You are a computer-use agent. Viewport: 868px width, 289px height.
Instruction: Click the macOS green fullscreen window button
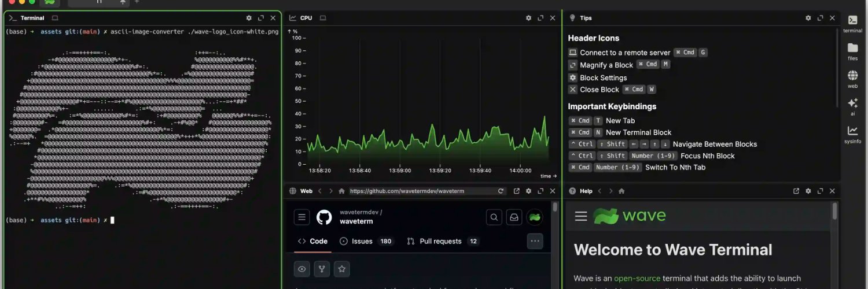33,2
